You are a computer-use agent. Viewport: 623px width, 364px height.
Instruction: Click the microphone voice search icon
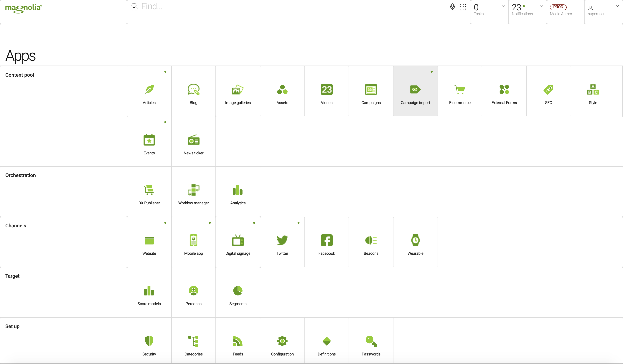pyautogui.click(x=452, y=7)
